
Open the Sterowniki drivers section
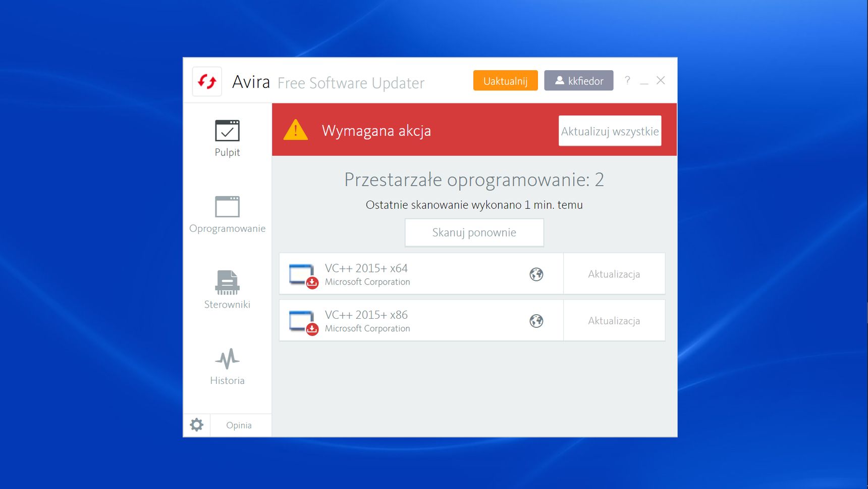tap(227, 290)
